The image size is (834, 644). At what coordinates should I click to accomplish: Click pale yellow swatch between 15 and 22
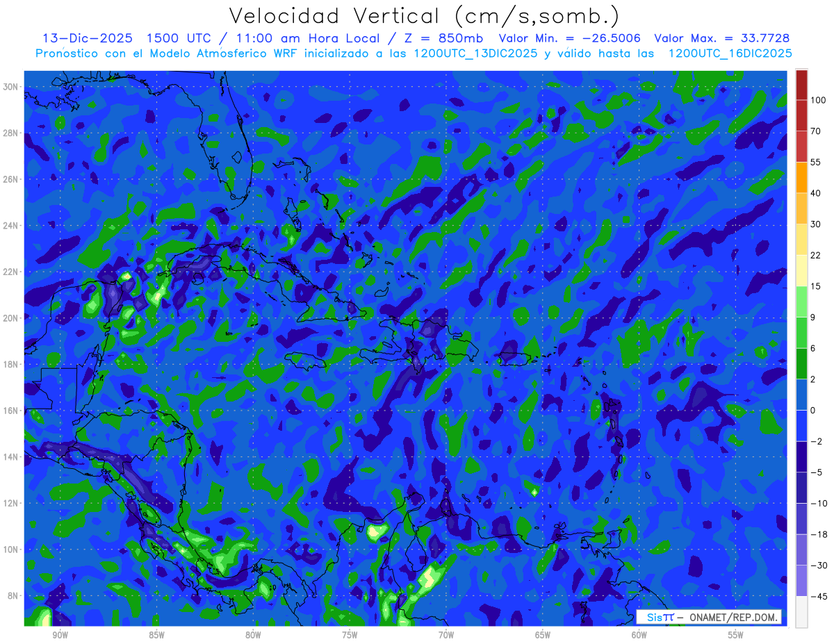coord(801,270)
